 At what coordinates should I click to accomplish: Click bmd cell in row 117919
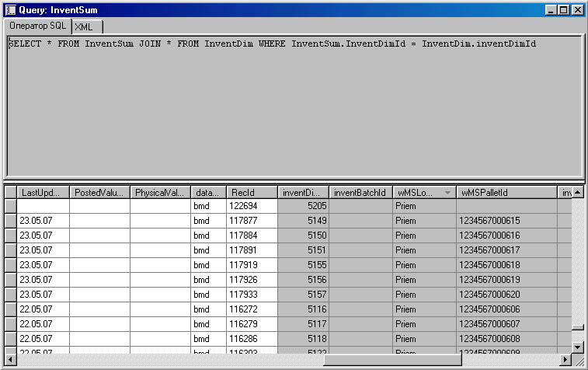point(208,264)
